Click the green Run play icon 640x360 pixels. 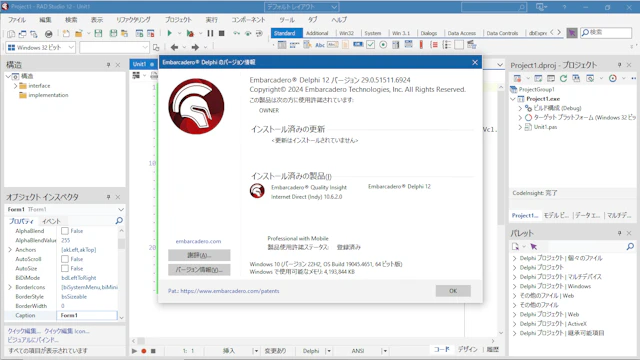pos(169,33)
